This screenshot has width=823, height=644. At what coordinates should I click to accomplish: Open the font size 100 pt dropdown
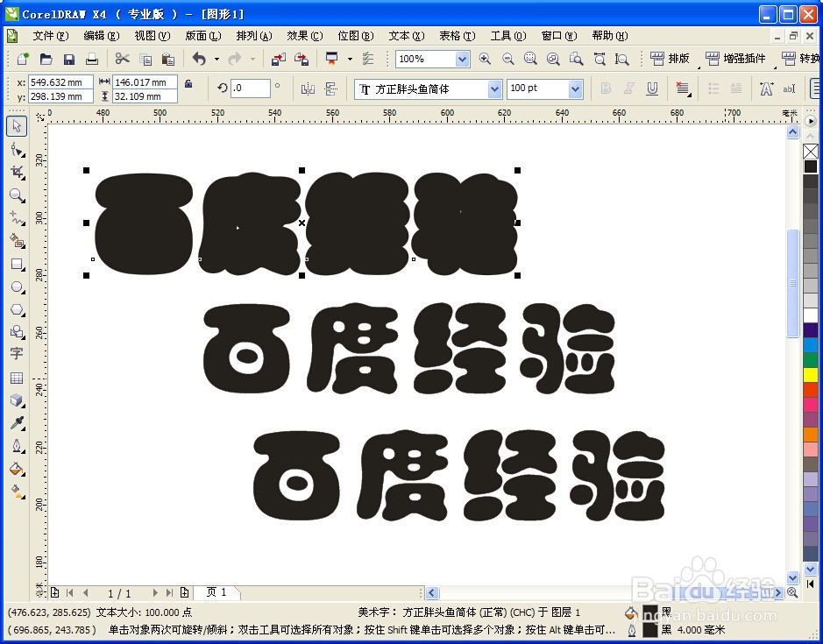point(575,89)
